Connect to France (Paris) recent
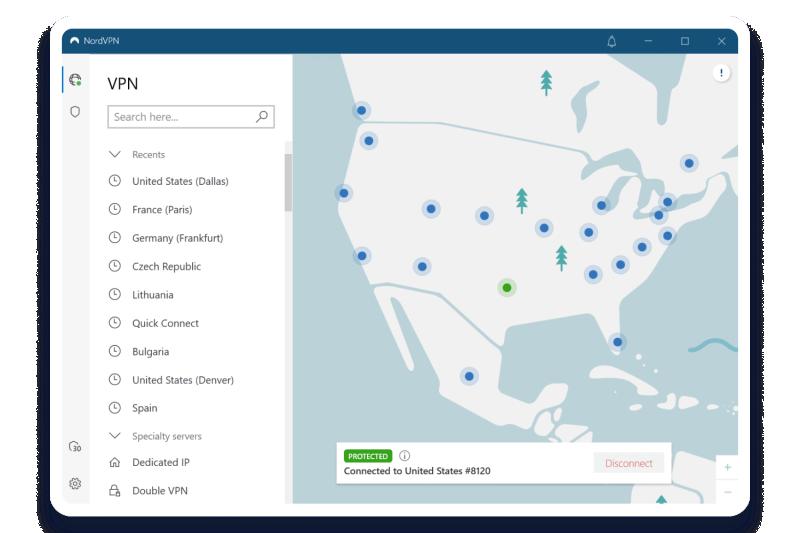 click(162, 210)
